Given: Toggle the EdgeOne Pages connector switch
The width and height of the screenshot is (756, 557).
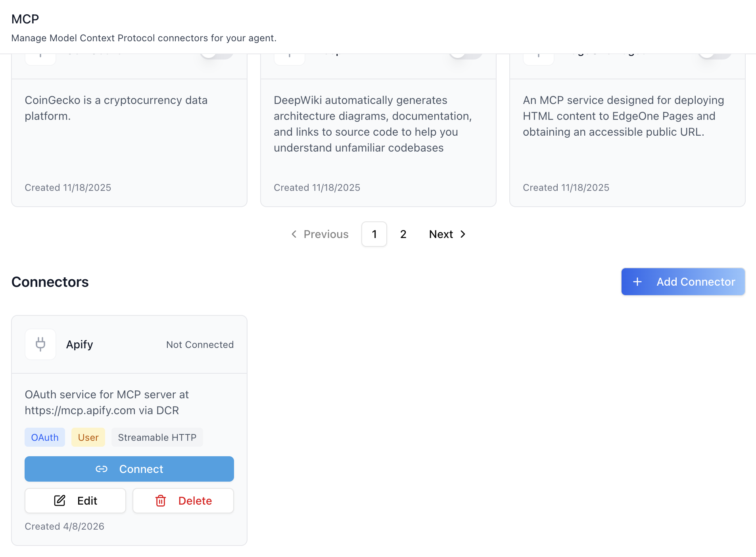Looking at the screenshot, I should [x=715, y=56].
